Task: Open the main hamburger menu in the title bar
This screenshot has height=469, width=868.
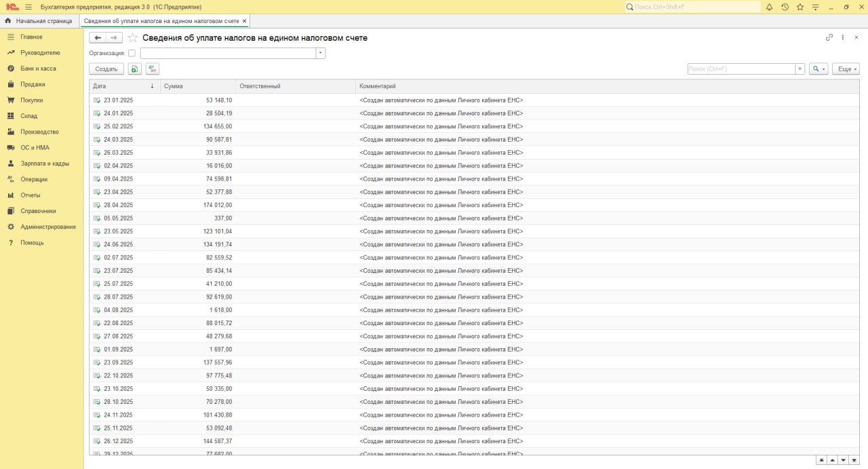Action: pyautogui.click(x=28, y=7)
